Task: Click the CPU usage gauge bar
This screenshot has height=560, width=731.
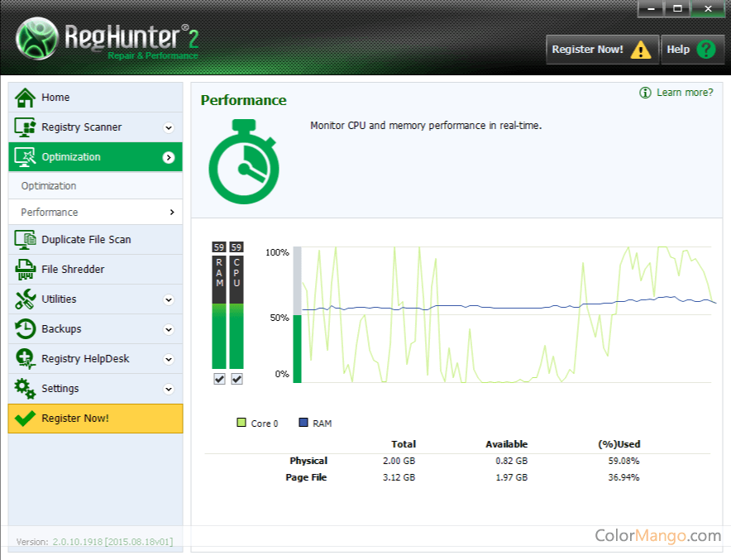Action: click(236, 312)
